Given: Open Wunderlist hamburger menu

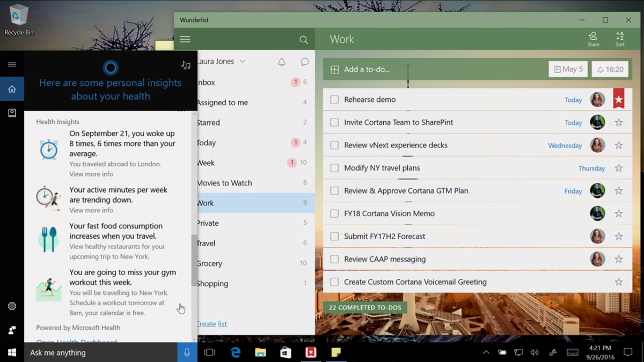Looking at the screenshot, I should 185,39.
